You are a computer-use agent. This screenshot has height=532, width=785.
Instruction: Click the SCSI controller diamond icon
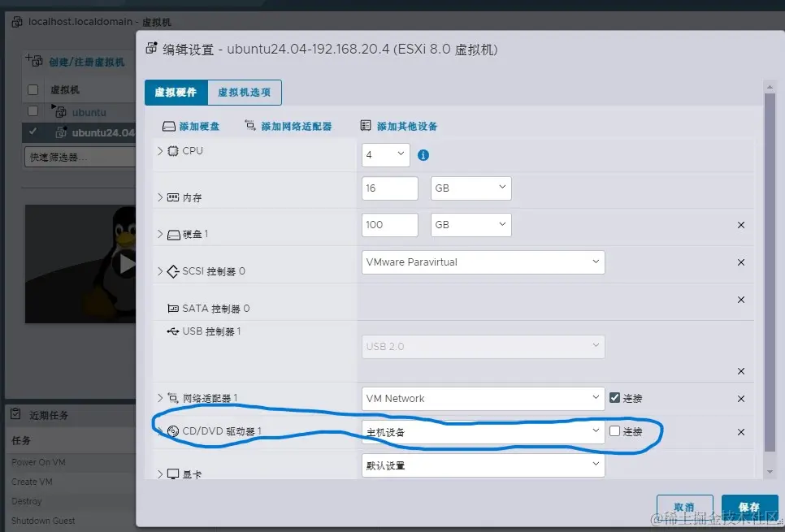click(173, 271)
